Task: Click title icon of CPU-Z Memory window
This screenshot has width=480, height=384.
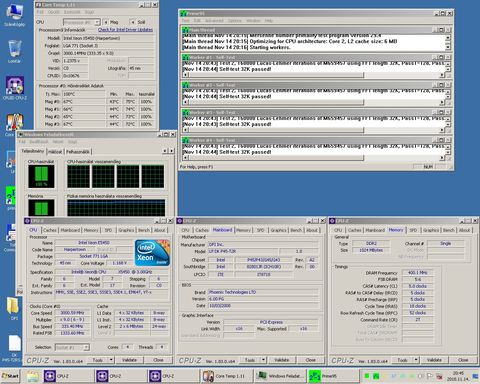Action: pyautogui.click(x=332, y=221)
